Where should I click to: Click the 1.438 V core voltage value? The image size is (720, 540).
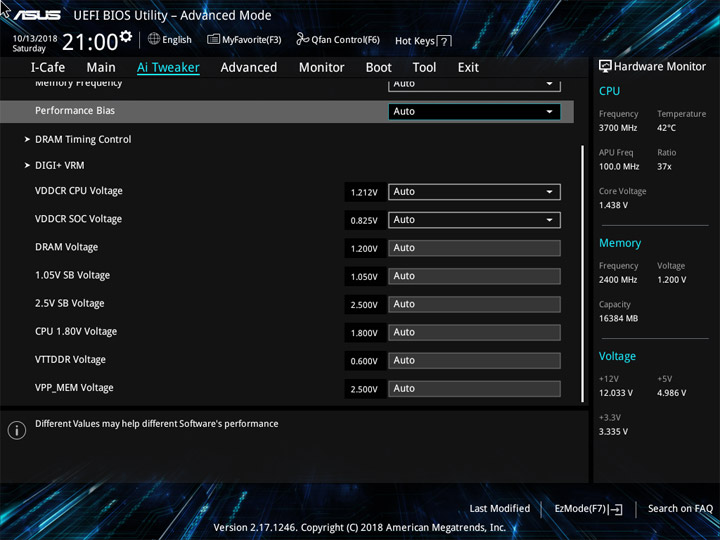613,205
